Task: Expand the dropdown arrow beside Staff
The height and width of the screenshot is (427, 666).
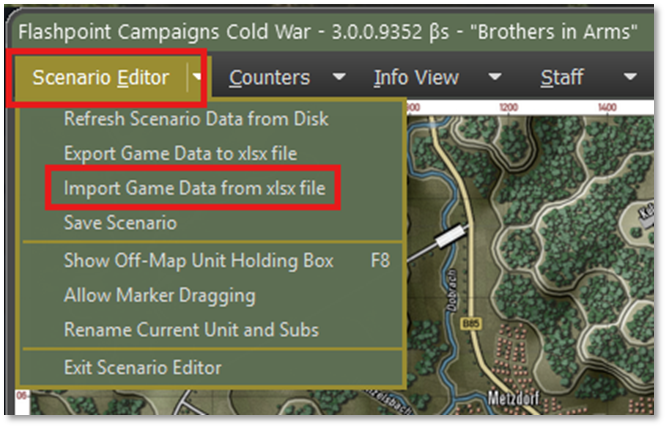Action: tap(630, 77)
